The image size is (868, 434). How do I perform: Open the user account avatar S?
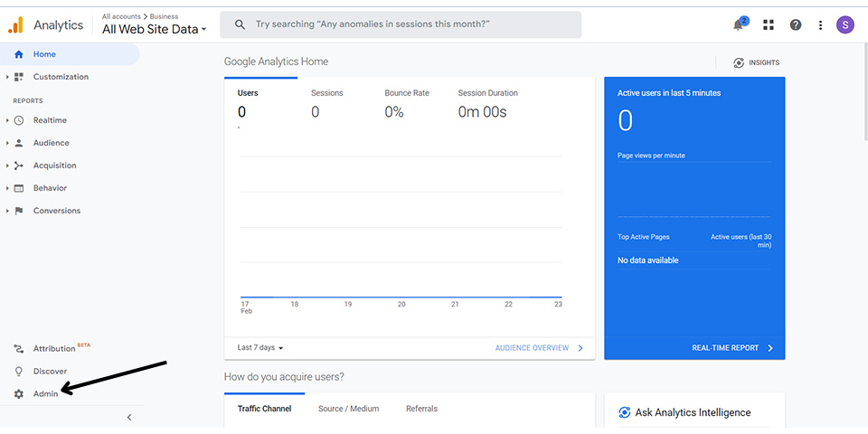point(845,25)
